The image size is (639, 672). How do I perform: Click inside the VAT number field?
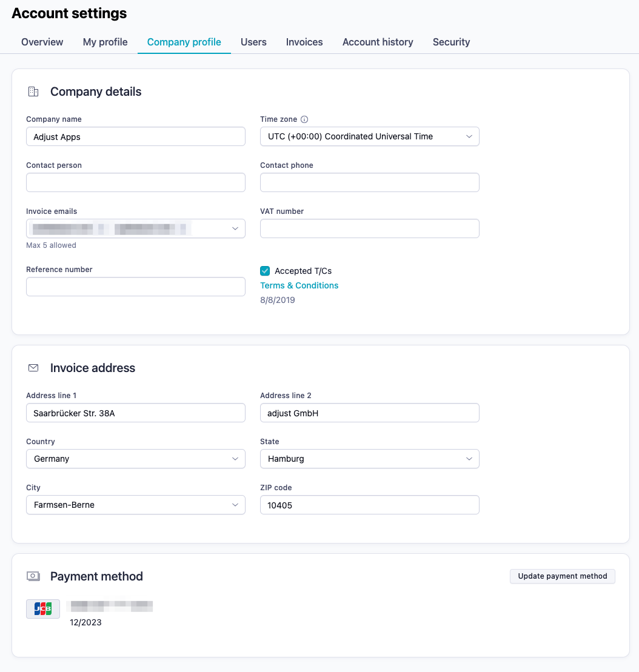[369, 228]
